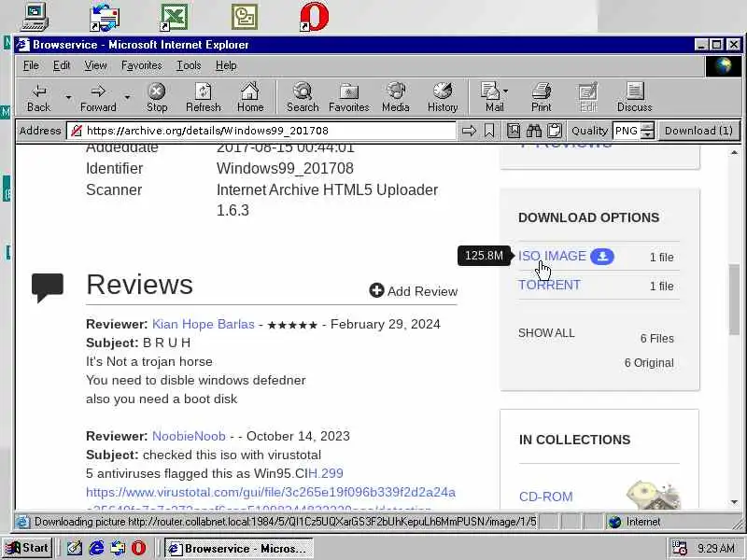Open reviewer NoobieNoob profile link
The image size is (747, 560).
click(x=189, y=436)
